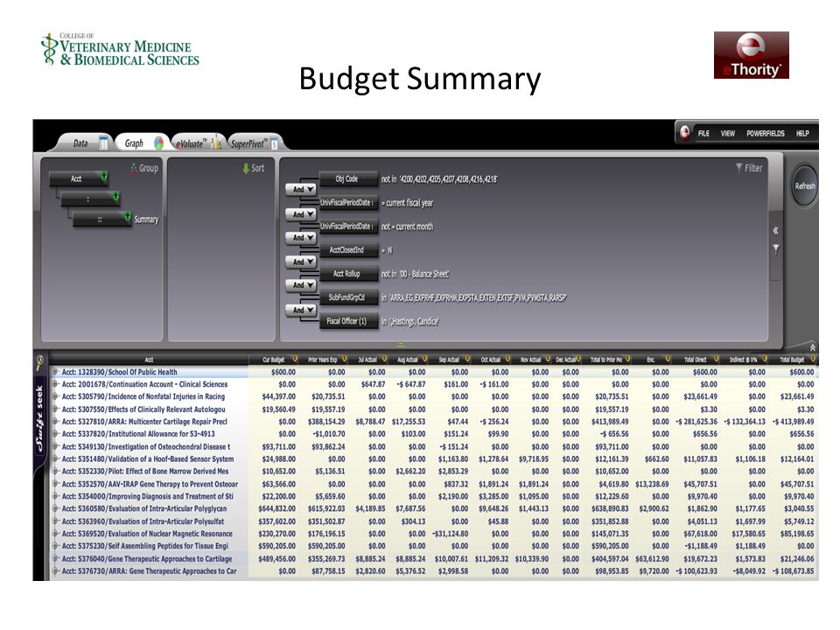Click the dollar icon in Sep Actual header
Image resolution: width=840 pixels, height=630 pixels.
[467, 359]
